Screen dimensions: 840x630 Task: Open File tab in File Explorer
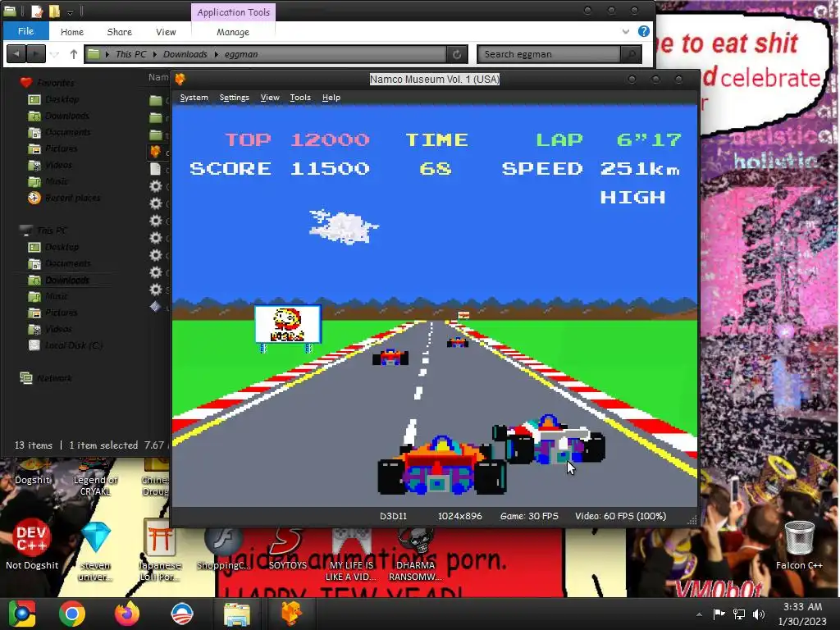click(25, 31)
